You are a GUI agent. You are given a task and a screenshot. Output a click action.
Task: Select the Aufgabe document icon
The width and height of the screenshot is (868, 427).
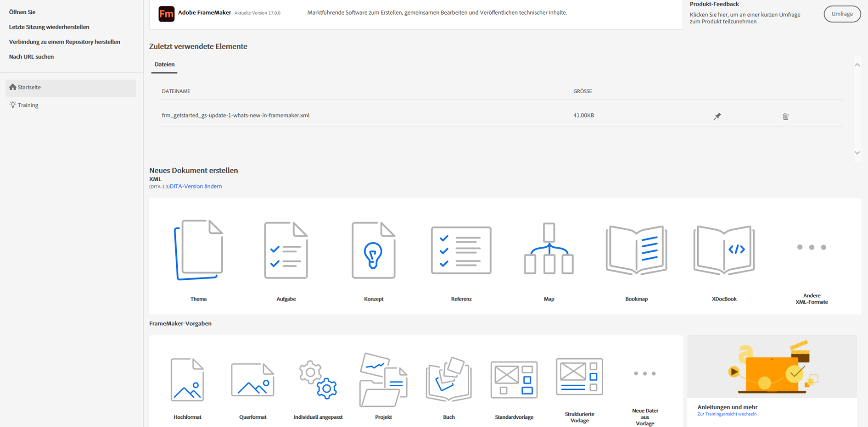286,250
